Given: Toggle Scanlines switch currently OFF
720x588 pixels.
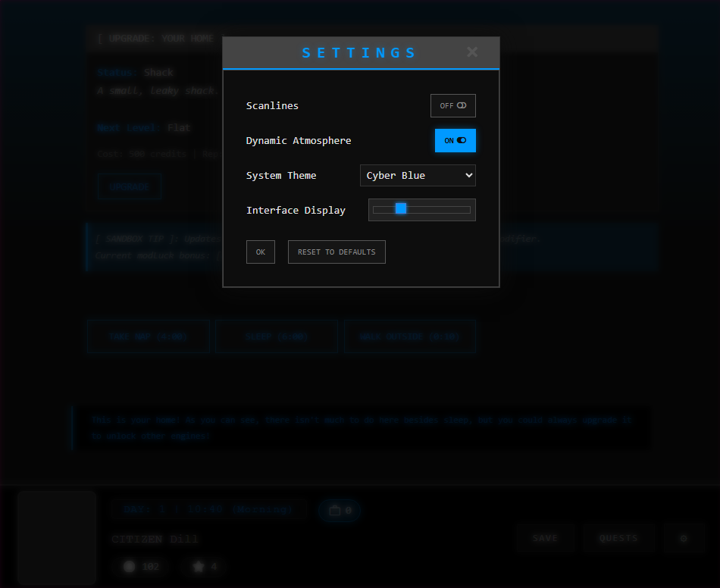Looking at the screenshot, I should pos(452,105).
